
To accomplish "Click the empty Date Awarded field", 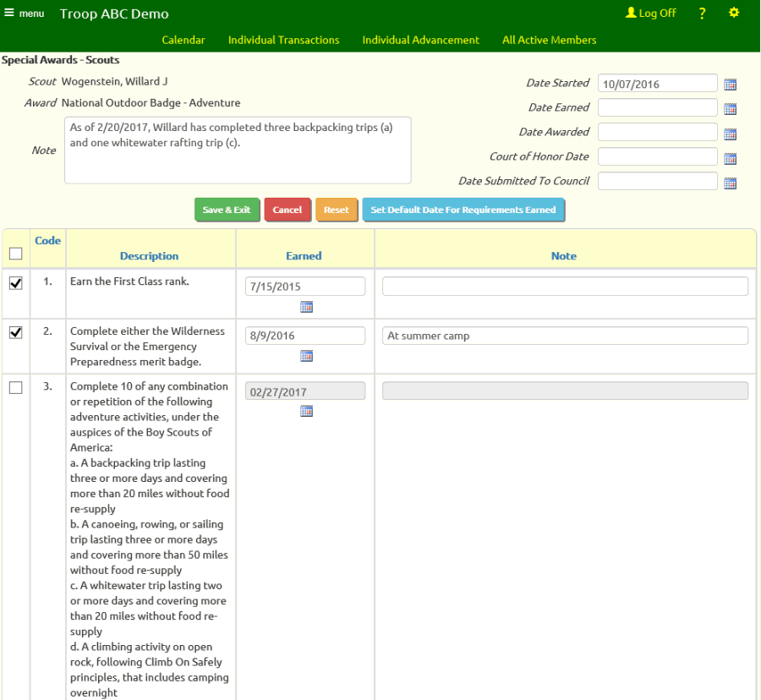I will pos(657,132).
